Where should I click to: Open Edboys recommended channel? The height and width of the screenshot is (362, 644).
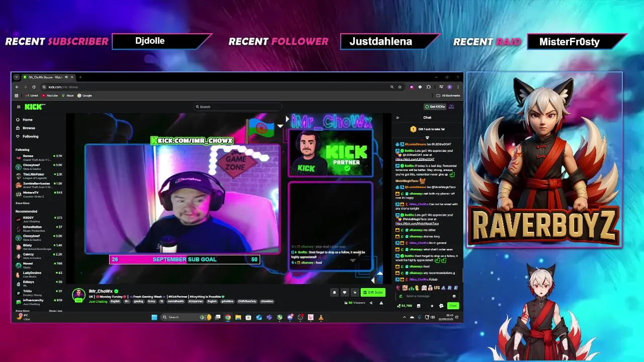click(39, 284)
